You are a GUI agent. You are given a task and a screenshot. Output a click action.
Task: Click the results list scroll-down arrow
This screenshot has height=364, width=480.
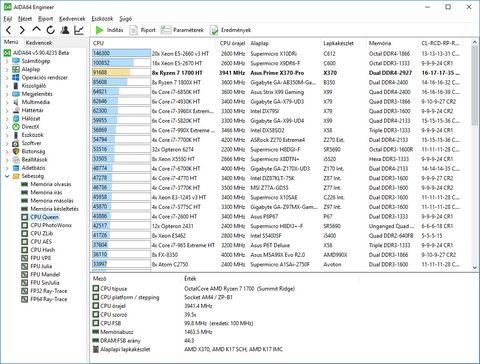tap(475, 267)
